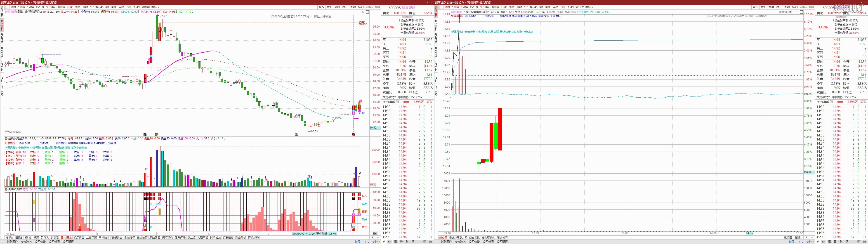Switch to the 明灯侠客 indicator tab

tap(79, 238)
